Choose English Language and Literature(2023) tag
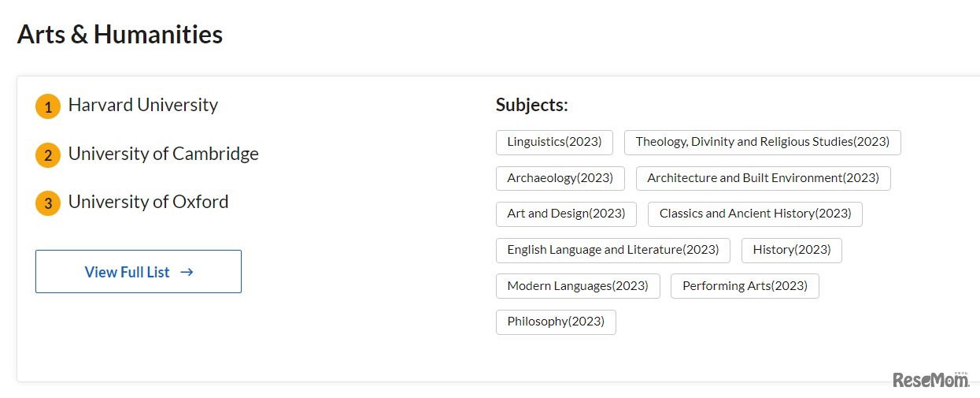Screen dimensions: 980x398 (x=612, y=250)
